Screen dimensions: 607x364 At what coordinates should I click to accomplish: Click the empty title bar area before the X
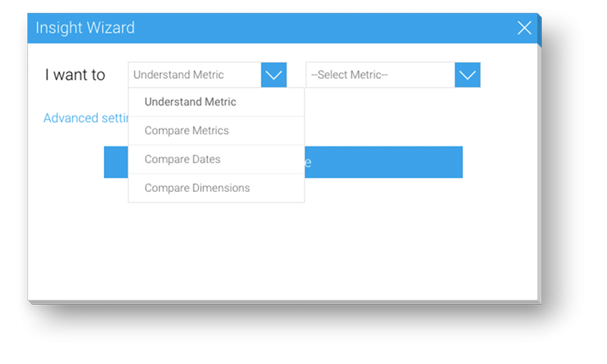tap(341, 29)
